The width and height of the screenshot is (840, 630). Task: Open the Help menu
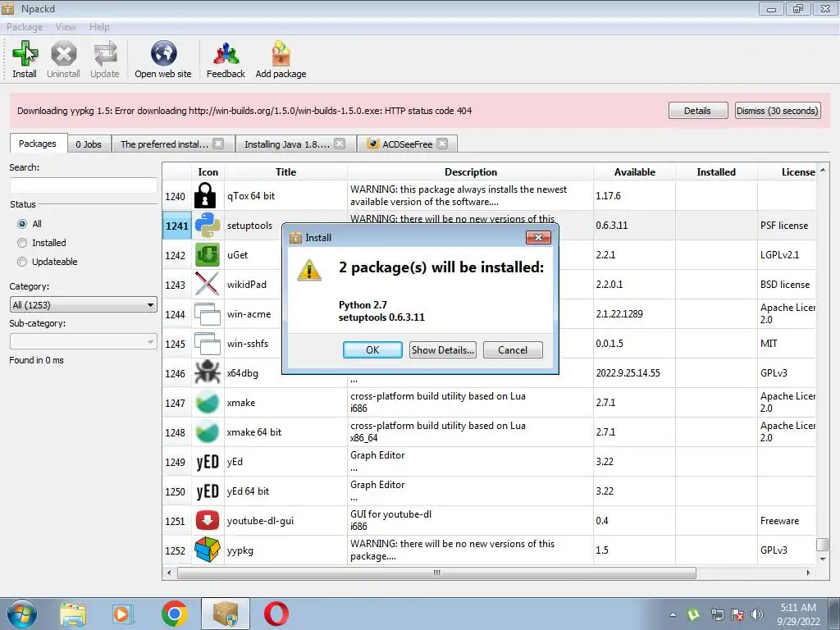point(99,27)
